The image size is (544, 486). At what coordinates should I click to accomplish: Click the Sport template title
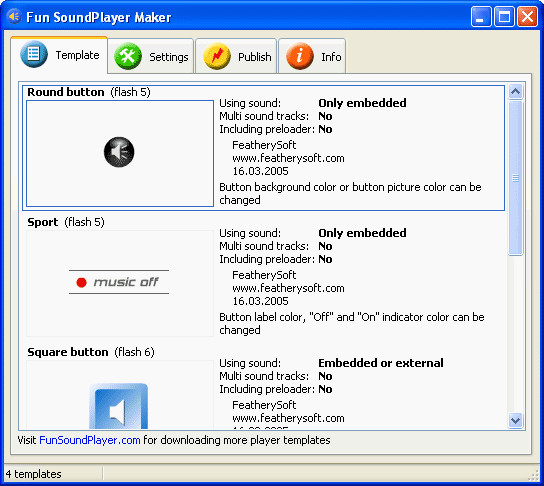(x=43, y=222)
